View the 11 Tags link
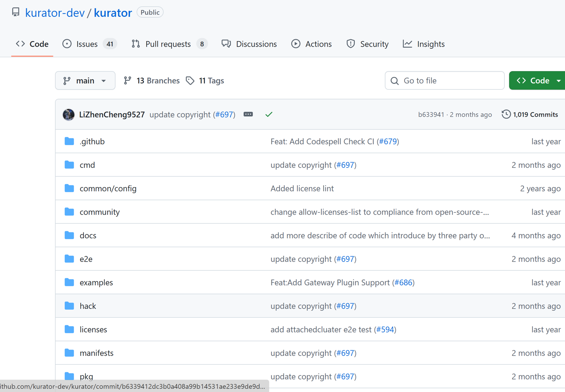The height and width of the screenshot is (392, 565). click(x=205, y=81)
